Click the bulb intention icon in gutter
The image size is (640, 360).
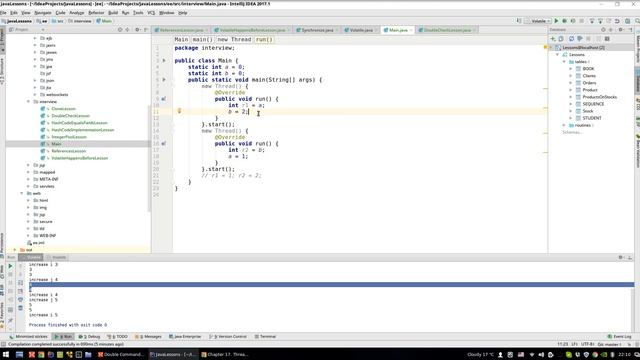point(179,111)
